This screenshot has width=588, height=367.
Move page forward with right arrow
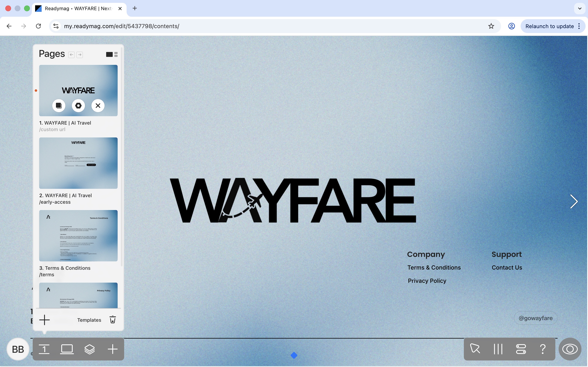coord(80,55)
